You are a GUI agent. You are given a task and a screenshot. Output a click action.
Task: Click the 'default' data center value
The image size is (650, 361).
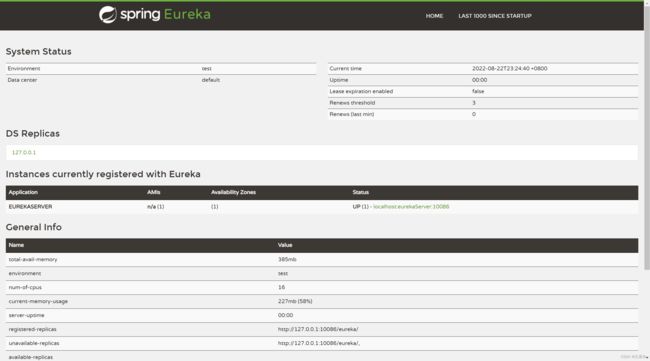pos(211,80)
